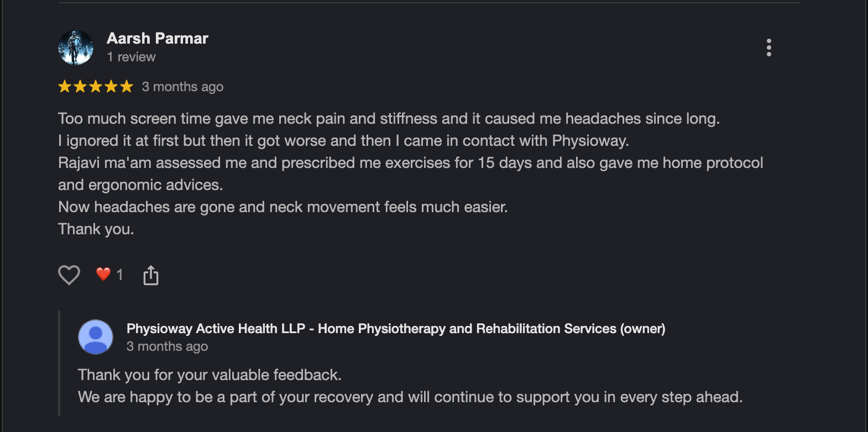The image size is (868, 432).
Task: Click the review line starting "Too much screen time"
Action: (x=389, y=119)
